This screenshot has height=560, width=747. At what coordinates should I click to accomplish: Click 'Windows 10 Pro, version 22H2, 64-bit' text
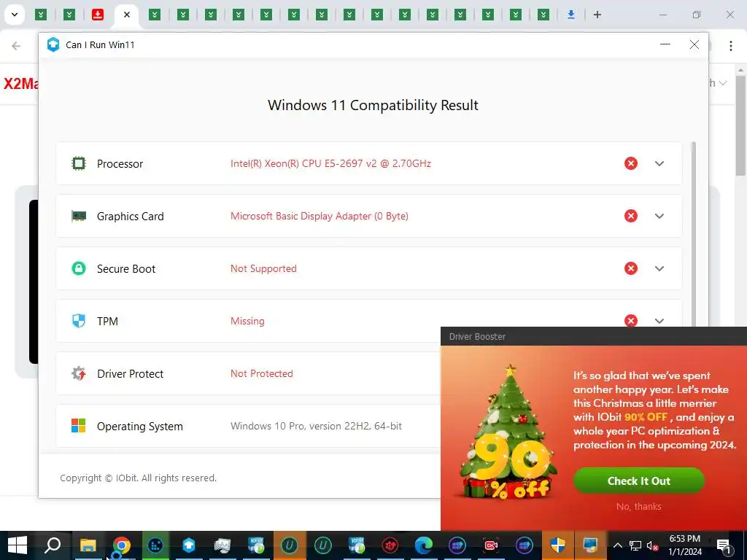pos(316,426)
